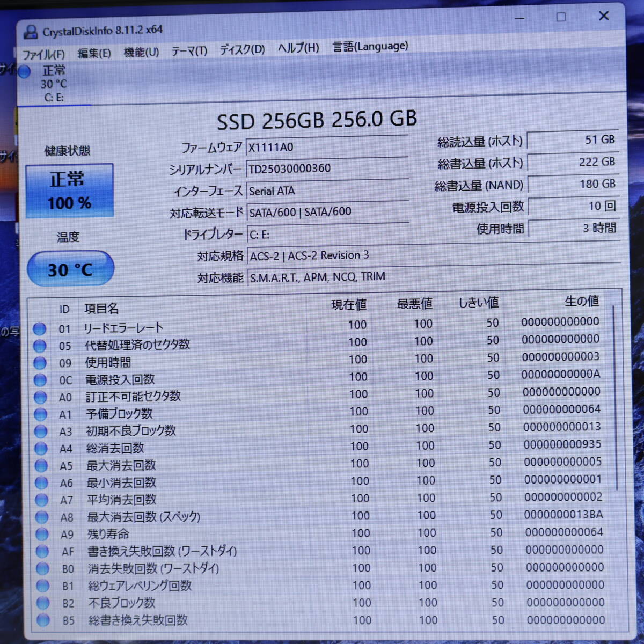Click the ファームウェア field X1111A0
Viewport: 644px width, 644px height.
(326, 147)
